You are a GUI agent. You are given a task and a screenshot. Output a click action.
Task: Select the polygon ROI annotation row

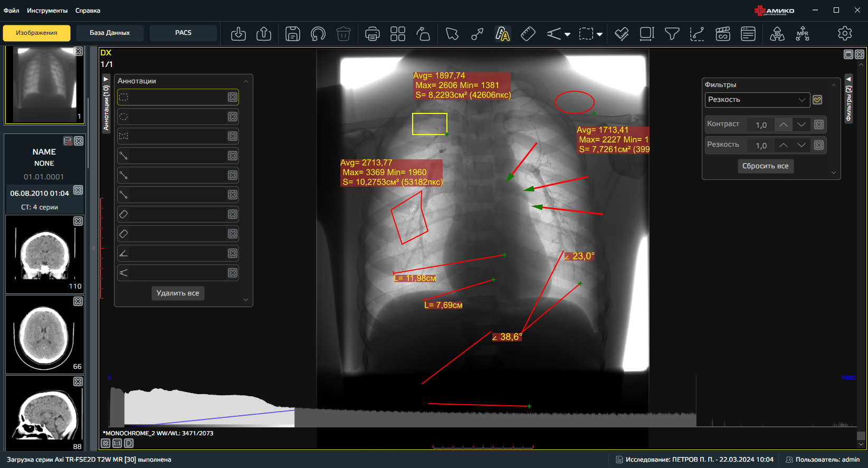[178, 136]
